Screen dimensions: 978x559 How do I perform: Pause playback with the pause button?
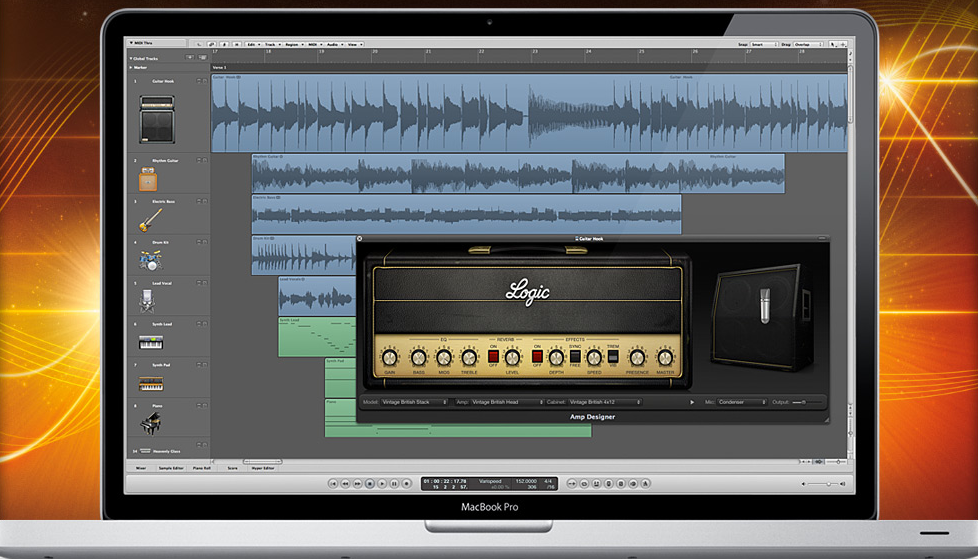(394, 484)
